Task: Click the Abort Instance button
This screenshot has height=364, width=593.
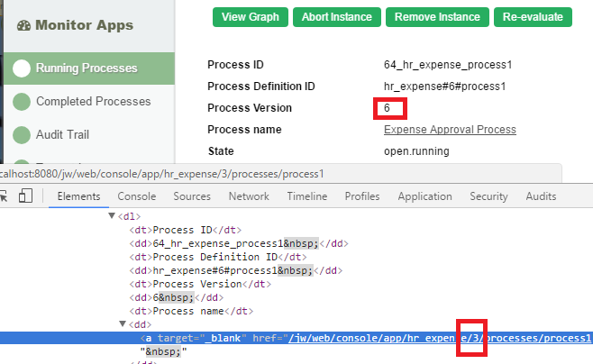Action: coord(337,16)
